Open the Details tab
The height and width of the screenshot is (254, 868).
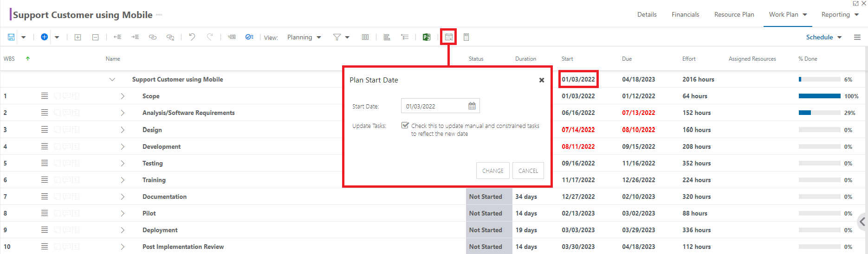pyautogui.click(x=647, y=14)
